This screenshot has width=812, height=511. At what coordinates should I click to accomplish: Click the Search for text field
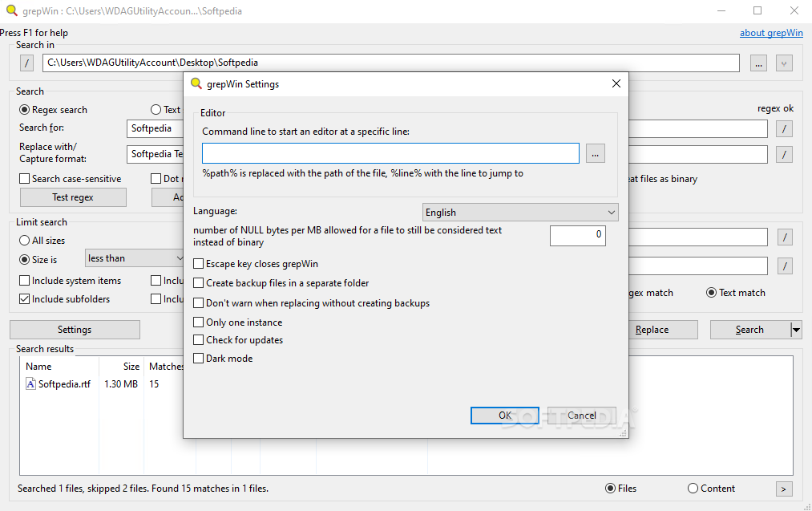click(155, 128)
